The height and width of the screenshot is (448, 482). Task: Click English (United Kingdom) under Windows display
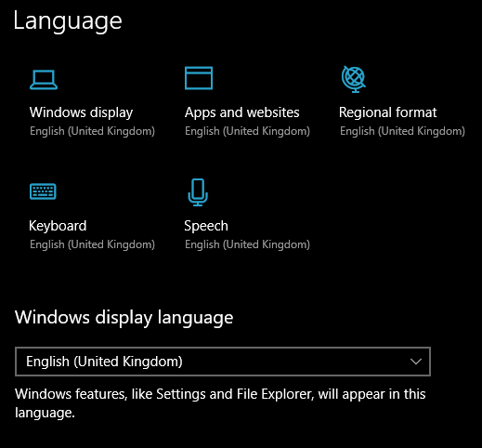[92, 131]
